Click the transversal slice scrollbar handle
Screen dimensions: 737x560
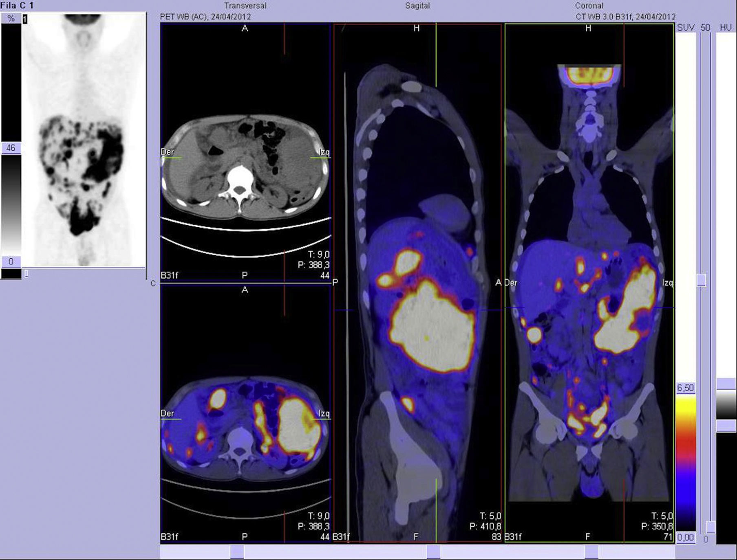(237, 552)
